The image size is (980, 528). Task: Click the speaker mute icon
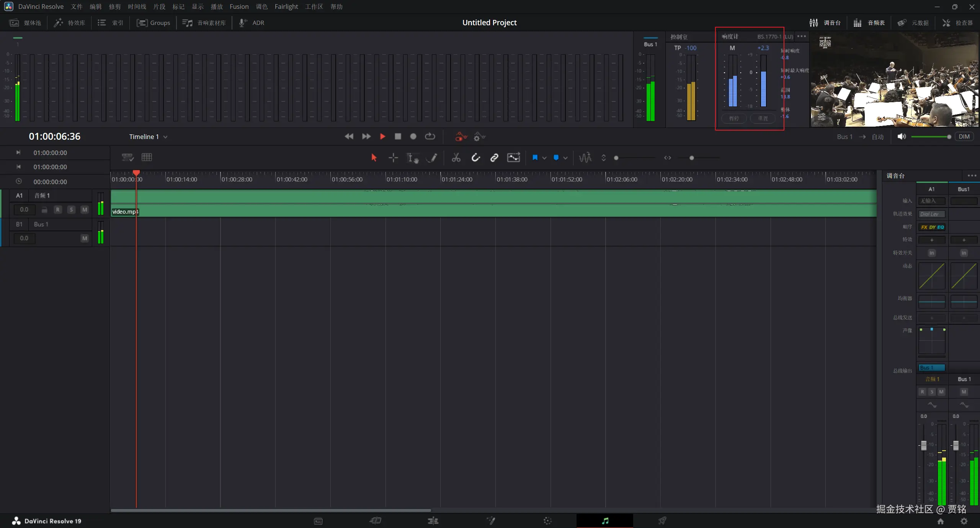coord(902,137)
